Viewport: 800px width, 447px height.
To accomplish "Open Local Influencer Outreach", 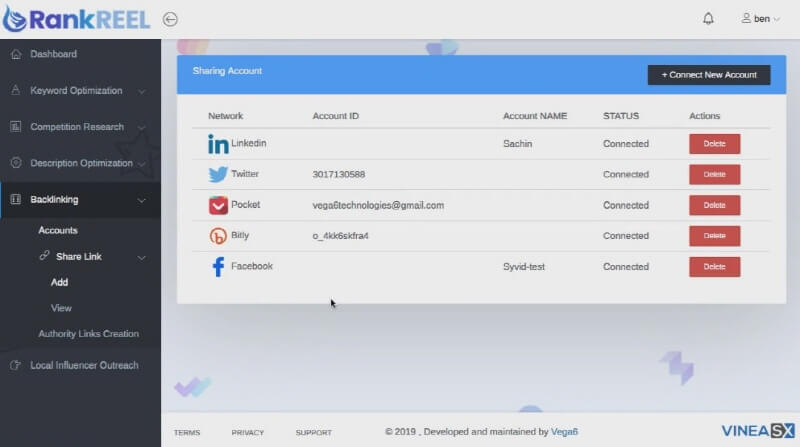I will [x=84, y=365].
